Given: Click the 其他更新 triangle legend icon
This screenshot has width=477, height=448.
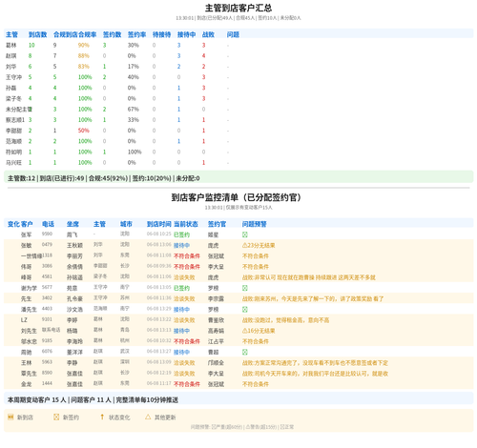Looking at the screenshot, I should [148, 417].
